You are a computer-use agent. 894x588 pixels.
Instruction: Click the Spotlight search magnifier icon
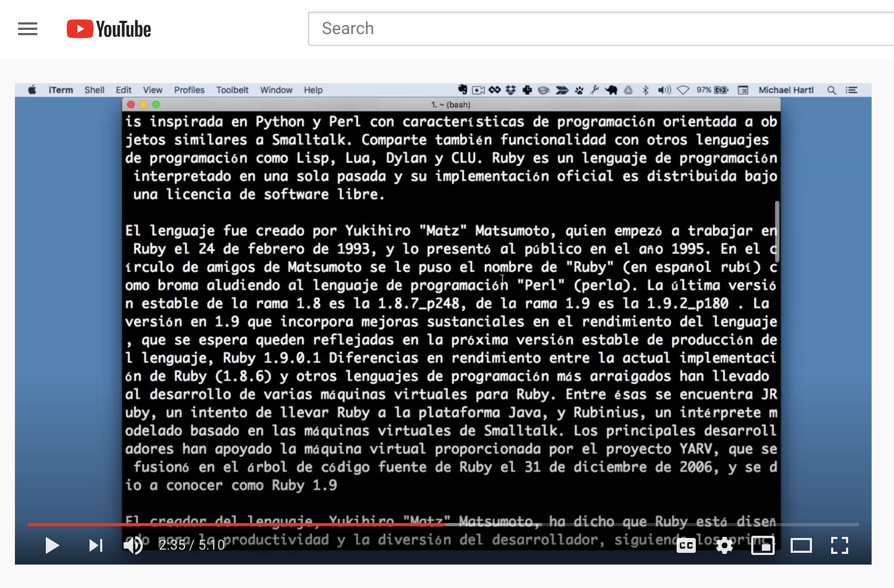point(831,90)
